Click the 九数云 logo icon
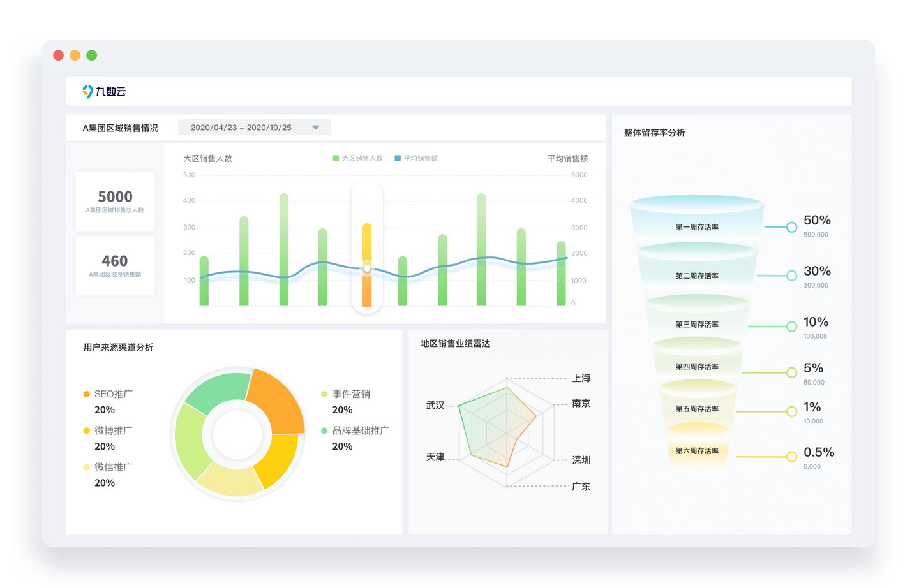Viewport: 919px width, 588px height. tap(88, 92)
